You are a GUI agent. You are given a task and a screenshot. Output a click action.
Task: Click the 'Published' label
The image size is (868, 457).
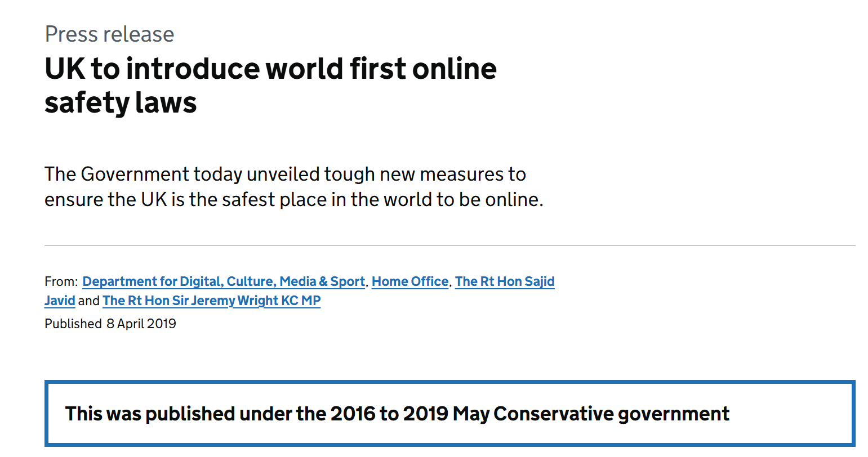tap(73, 324)
